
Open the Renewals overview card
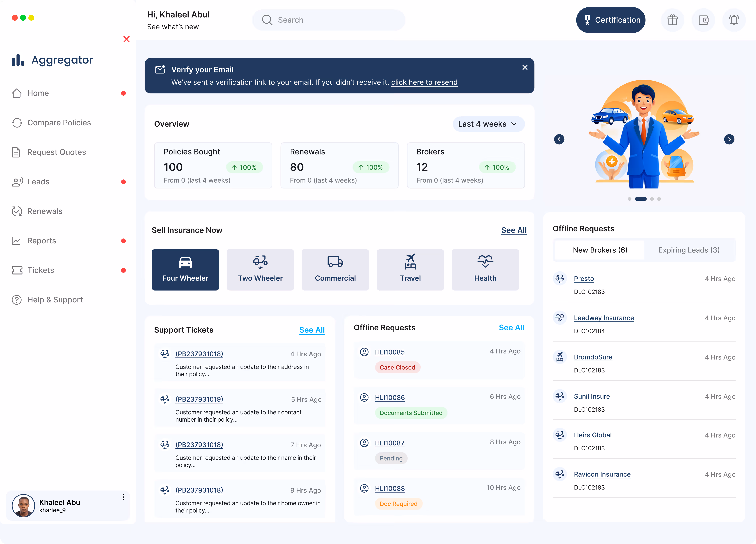(339, 166)
